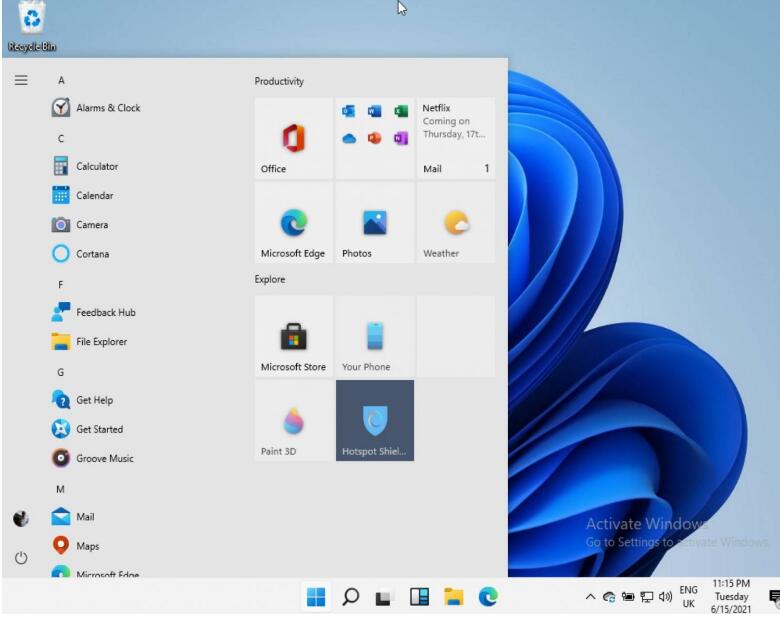This screenshot has width=780, height=617.
Task: Launch File Explorer from the app list
Action: click(x=90, y=342)
